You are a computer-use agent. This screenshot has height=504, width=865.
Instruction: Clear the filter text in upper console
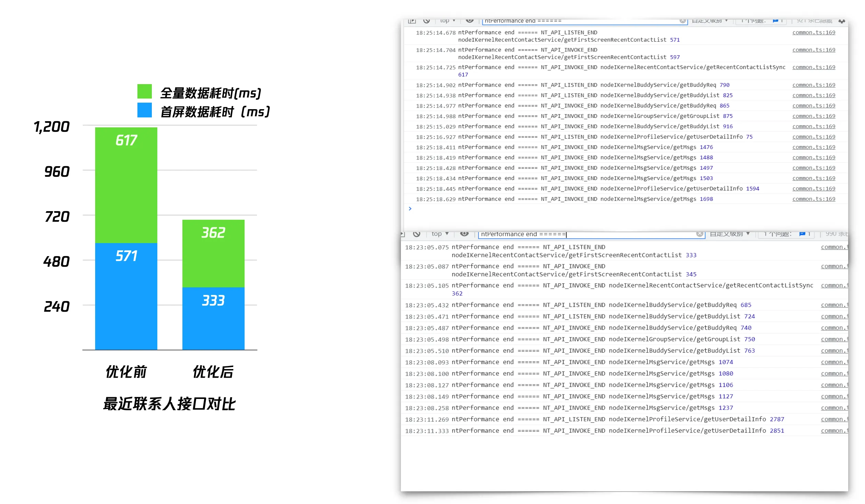(x=683, y=21)
